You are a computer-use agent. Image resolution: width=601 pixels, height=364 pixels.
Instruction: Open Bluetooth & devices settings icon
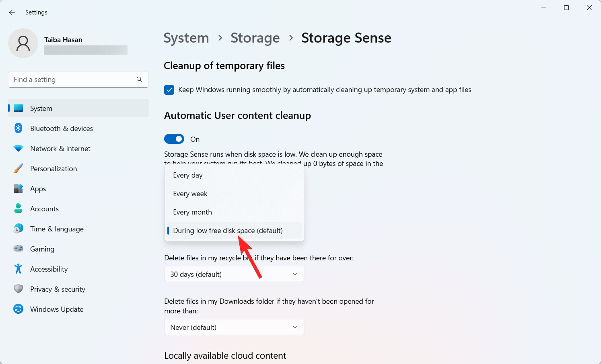tap(19, 128)
